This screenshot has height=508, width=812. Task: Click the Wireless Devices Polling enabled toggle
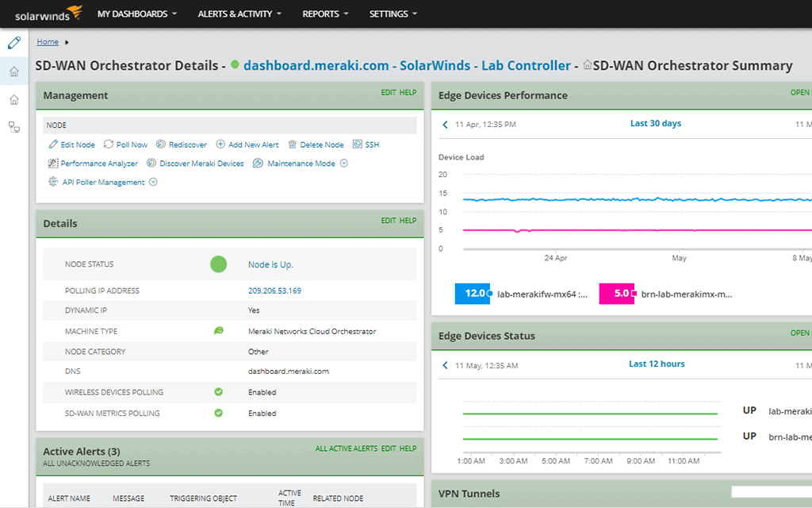coord(218,393)
